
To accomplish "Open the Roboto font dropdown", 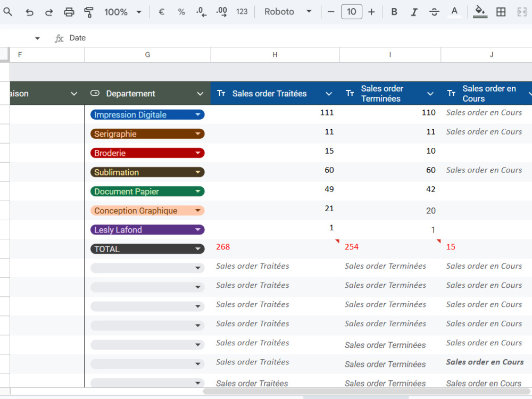I will [x=288, y=12].
